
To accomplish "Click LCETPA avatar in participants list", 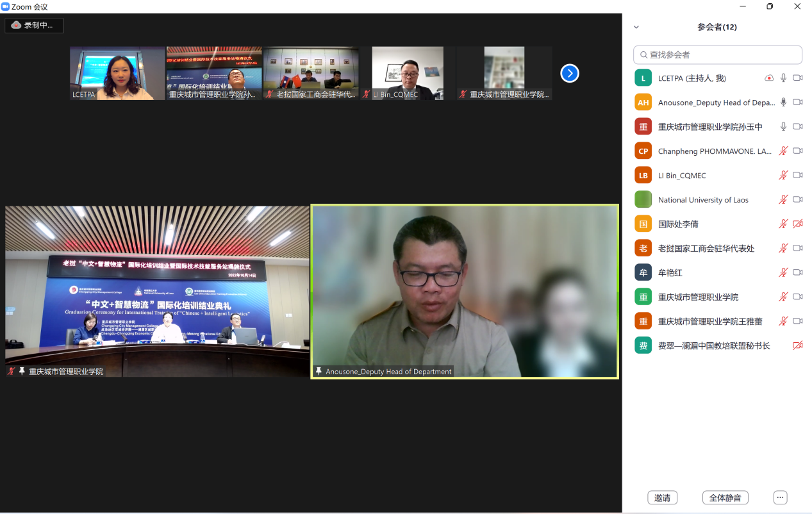I will (x=643, y=78).
